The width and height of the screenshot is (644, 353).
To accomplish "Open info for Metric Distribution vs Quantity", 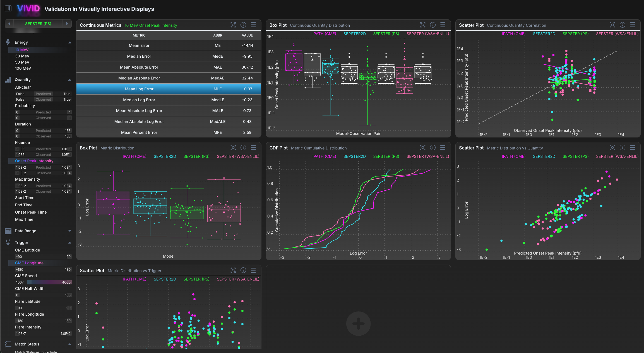I will tap(623, 148).
